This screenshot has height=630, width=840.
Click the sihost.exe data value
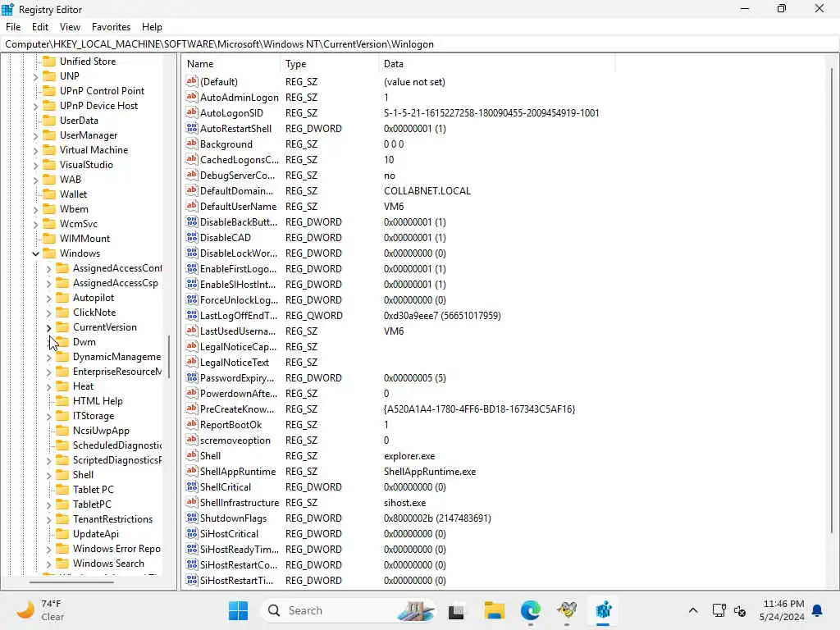404,503
